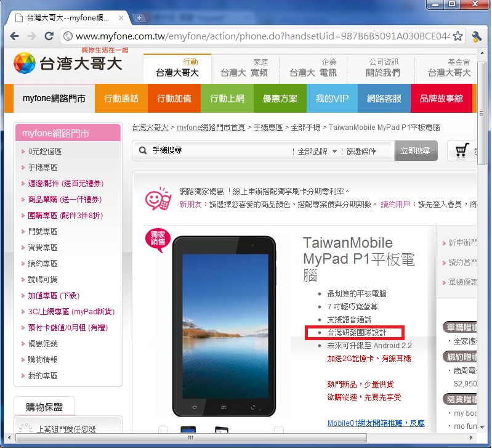Screen dimensions: 492x448
Task: Click the search magnifier icon
Action: (143, 150)
